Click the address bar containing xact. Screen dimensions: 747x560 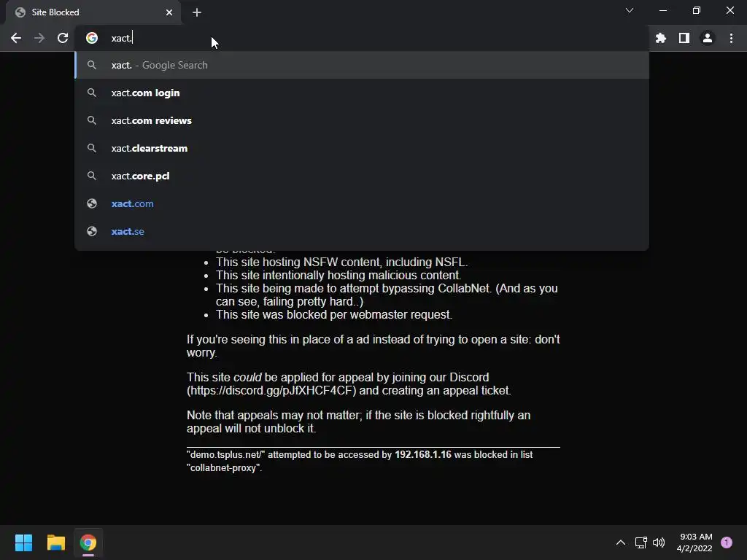362,38
